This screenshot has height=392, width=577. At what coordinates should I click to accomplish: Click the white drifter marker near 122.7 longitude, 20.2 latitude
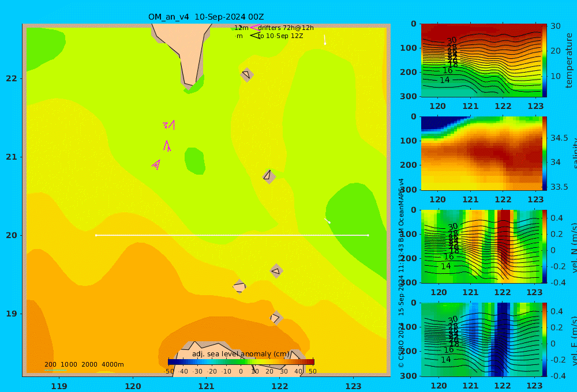pos(328,221)
